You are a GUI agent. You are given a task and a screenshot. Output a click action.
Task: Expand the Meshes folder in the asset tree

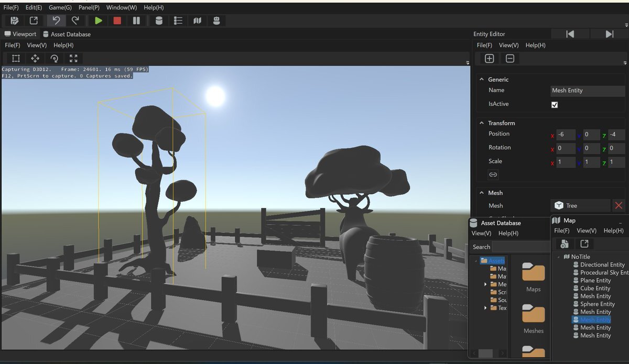point(486,284)
